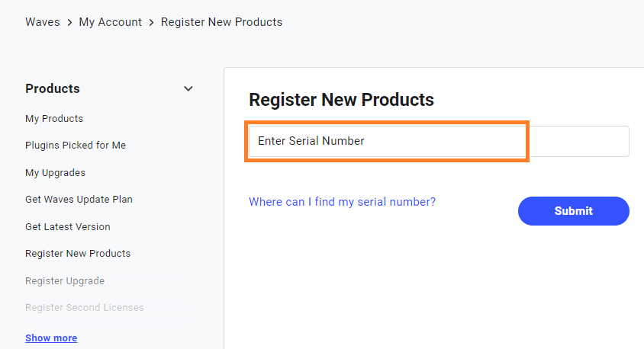Open My Account breadcrumb link
644x349 pixels.
tap(110, 22)
